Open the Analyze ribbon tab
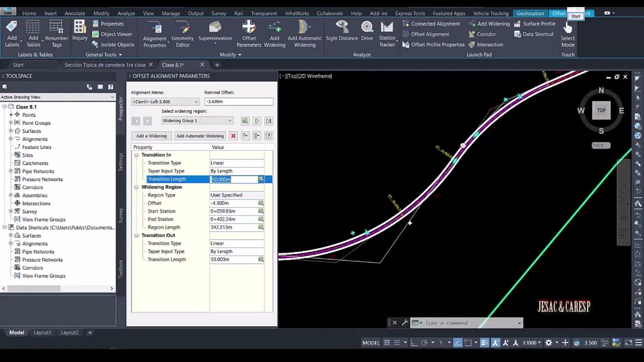644x362 pixels. point(126,13)
